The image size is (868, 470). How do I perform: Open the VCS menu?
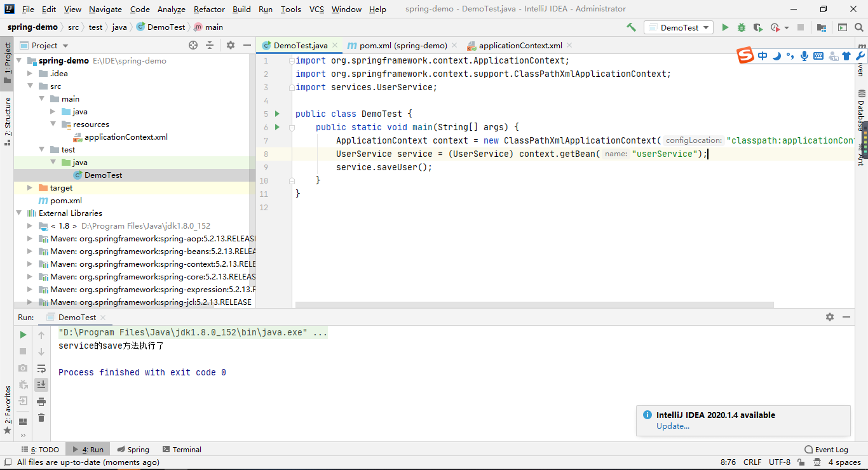(x=316, y=9)
